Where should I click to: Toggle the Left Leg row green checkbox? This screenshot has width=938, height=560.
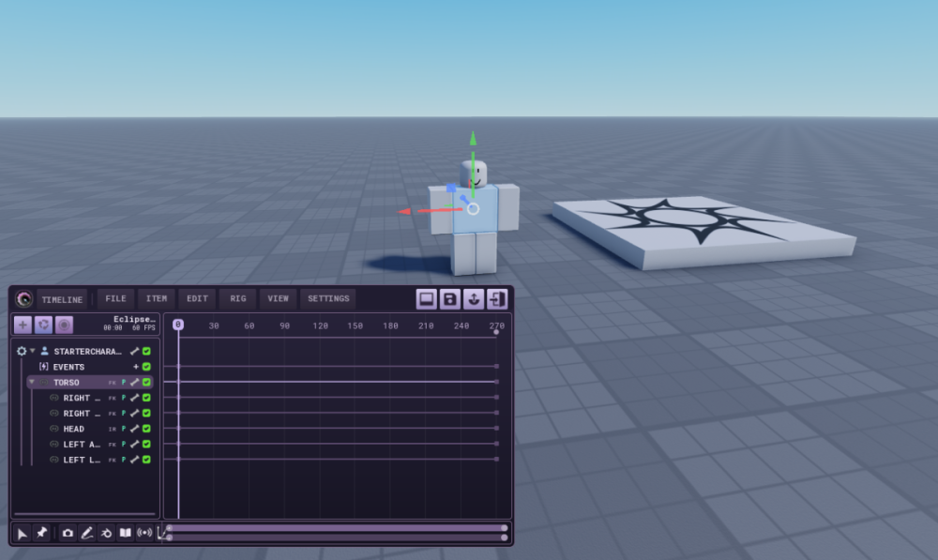146,460
